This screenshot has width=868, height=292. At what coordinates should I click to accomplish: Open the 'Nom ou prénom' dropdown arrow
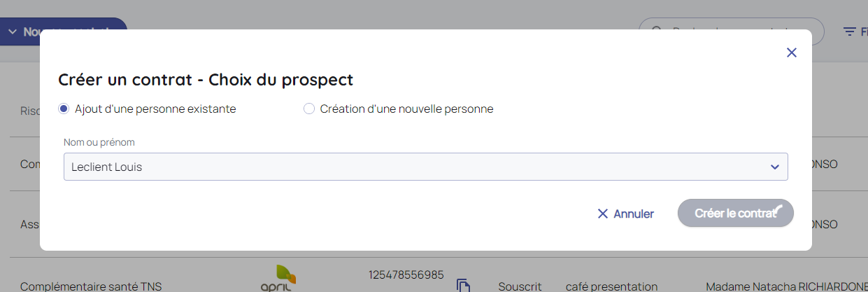(x=774, y=167)
